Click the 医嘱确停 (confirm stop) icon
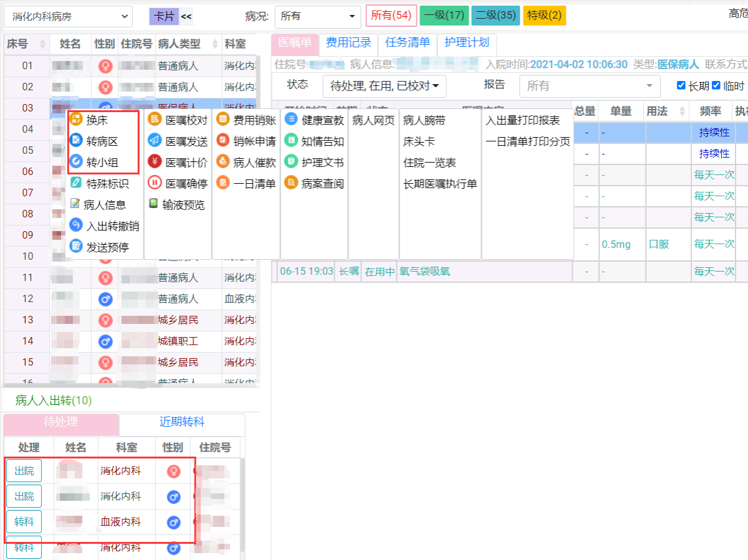The height and width of the screenshot is (560, 748). (x=181, y=184)
